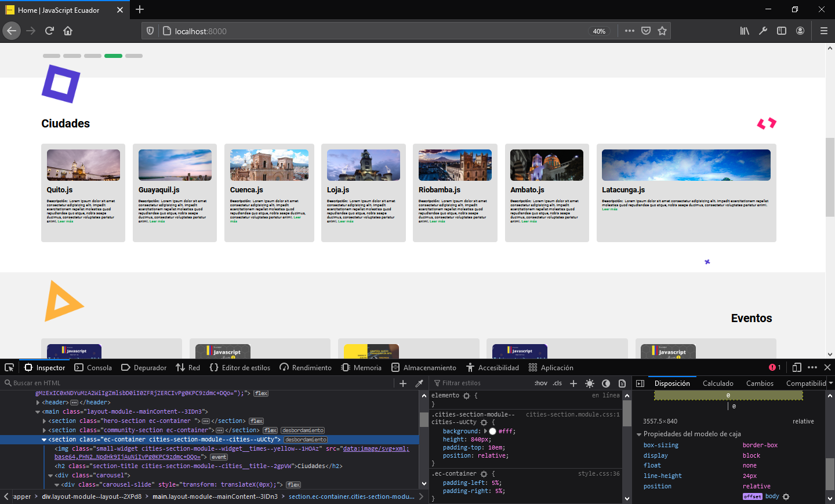Click the Filtrar estilos field
Screen dimensions: 835x504
[481, 383]
